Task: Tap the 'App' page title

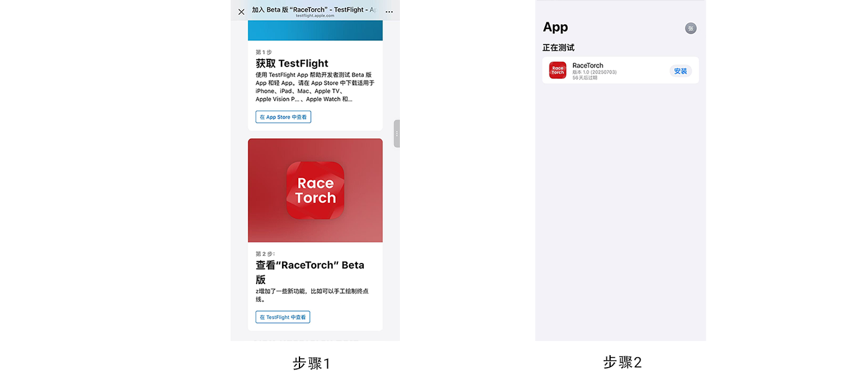Action: click(x=556, y=27)
